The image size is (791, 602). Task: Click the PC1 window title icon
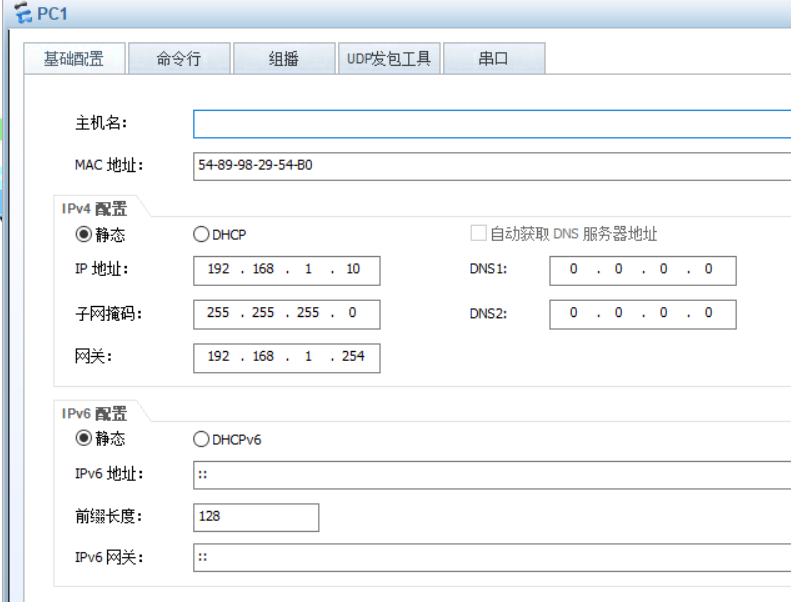[x=23, y=13]
